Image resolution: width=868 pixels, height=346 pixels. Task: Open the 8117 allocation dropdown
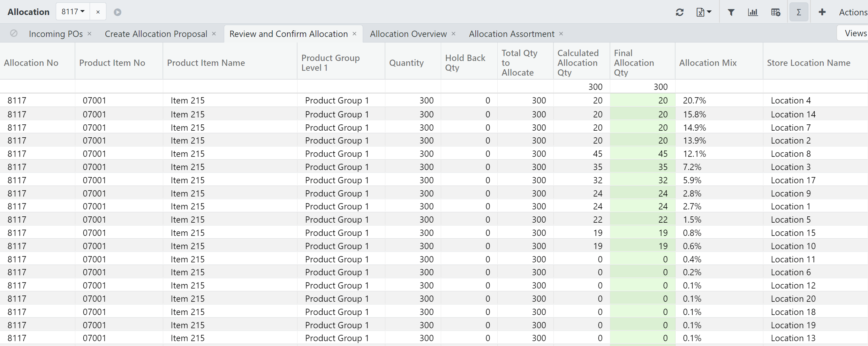73,12
